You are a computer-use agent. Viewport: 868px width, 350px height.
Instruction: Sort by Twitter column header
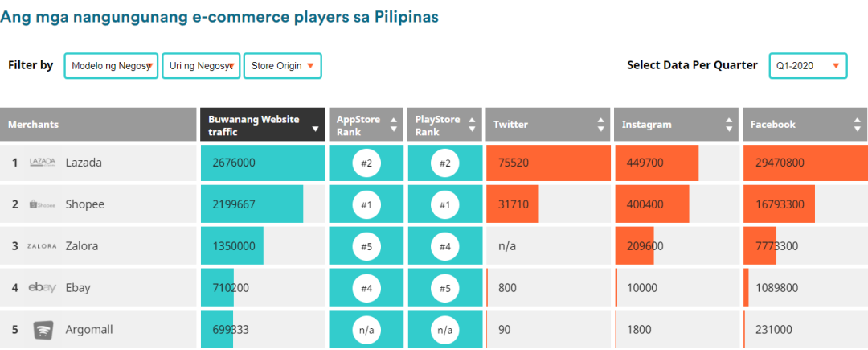coord(548,125)
